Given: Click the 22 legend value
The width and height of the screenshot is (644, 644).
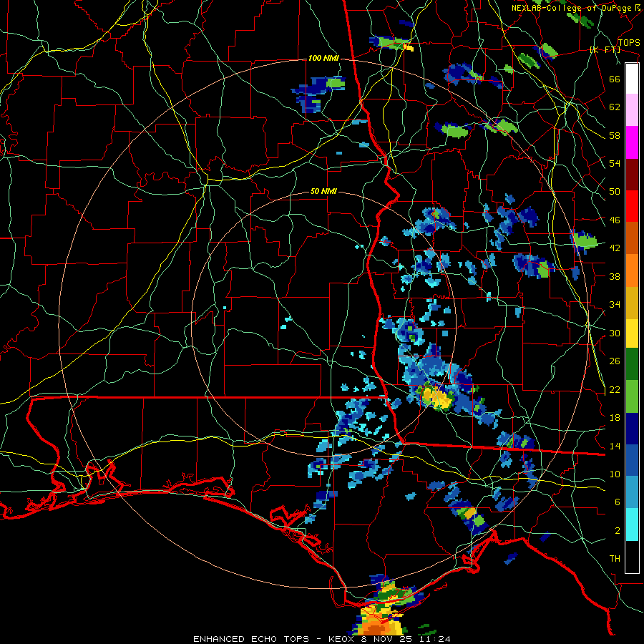Looking at the screenshot, I should 615,389.
